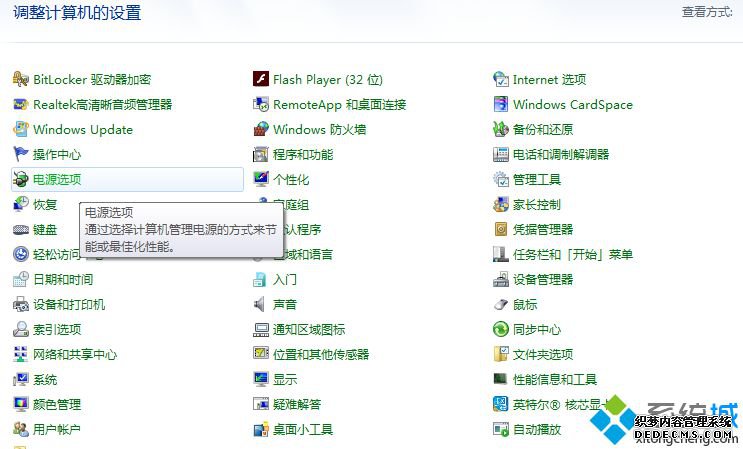Viewport: 743px width, 449px height.
Task: Click the 桌面小工具 link
Action: 303,430
